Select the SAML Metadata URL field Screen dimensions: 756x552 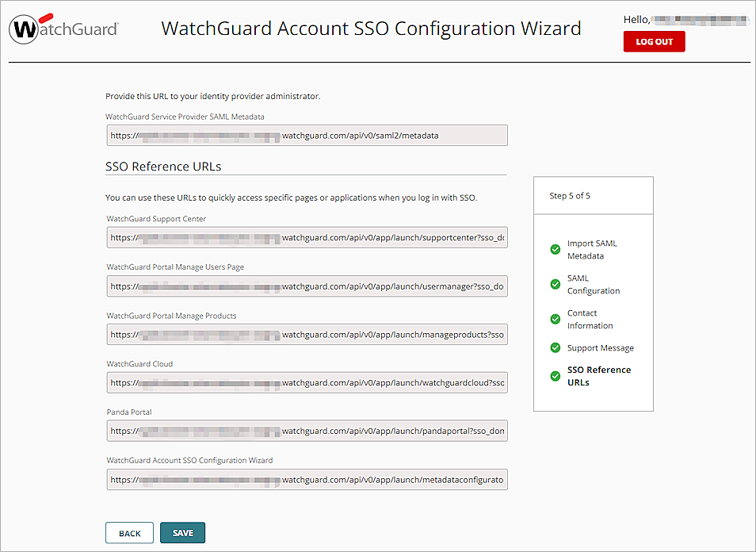tap(307, 135)
